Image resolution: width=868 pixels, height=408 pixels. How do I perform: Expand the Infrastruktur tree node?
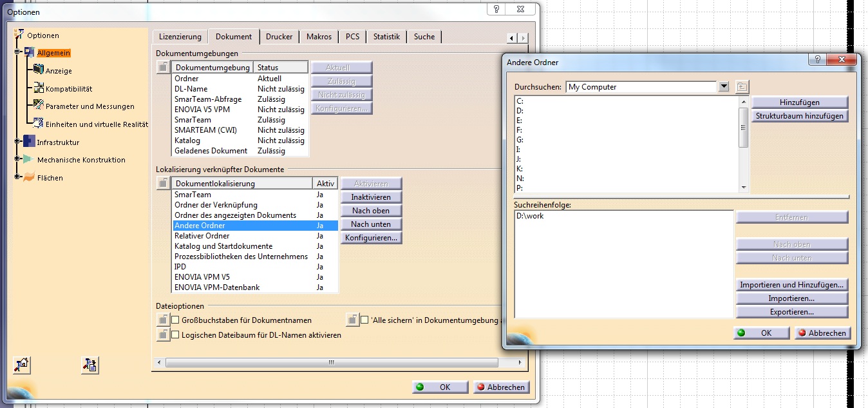click(17, 142)
